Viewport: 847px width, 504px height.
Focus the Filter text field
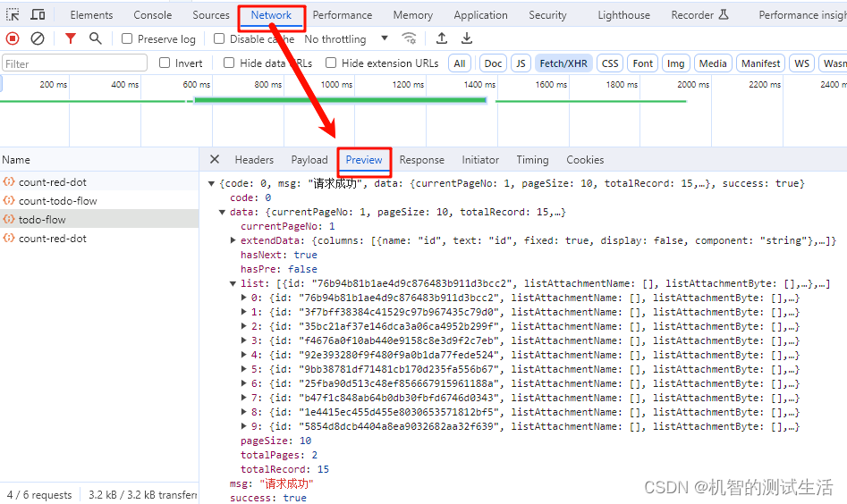point(74,63)
